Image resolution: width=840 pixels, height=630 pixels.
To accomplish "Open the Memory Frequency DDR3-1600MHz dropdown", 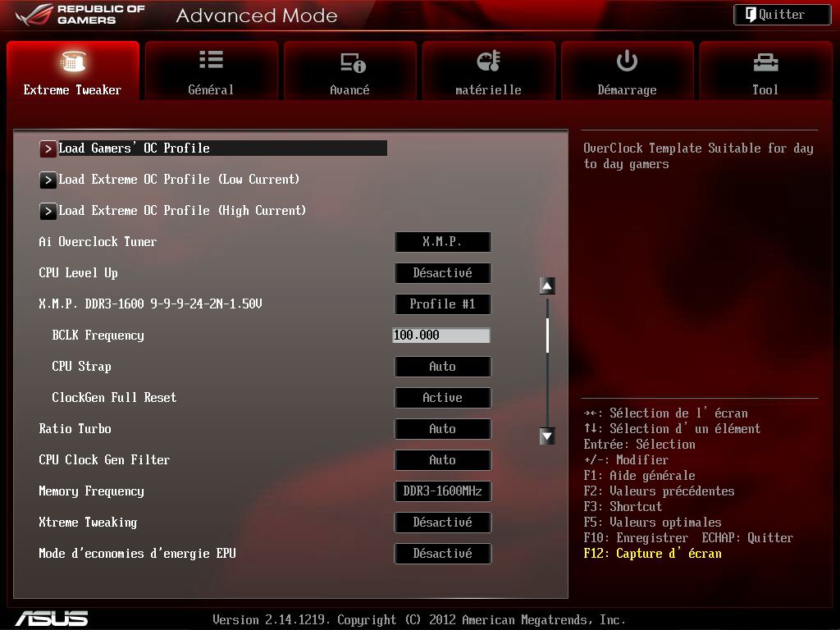I will (442, 491).
